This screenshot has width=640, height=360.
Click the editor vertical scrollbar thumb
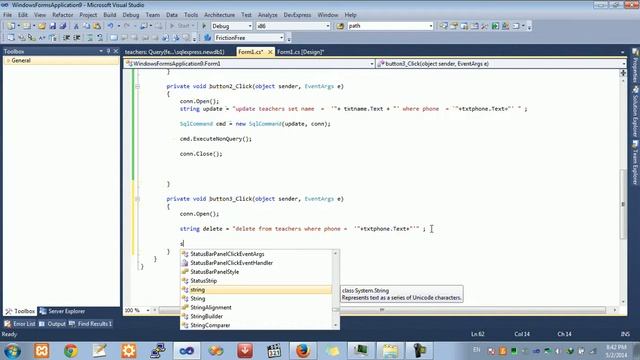click(x=623, y=204)
